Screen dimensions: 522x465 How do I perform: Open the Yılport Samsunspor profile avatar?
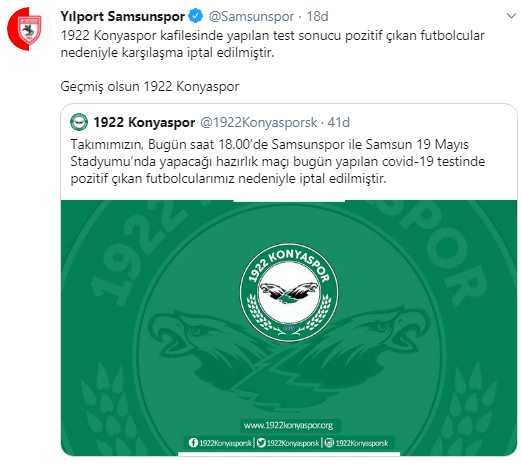tap(29, 29)
